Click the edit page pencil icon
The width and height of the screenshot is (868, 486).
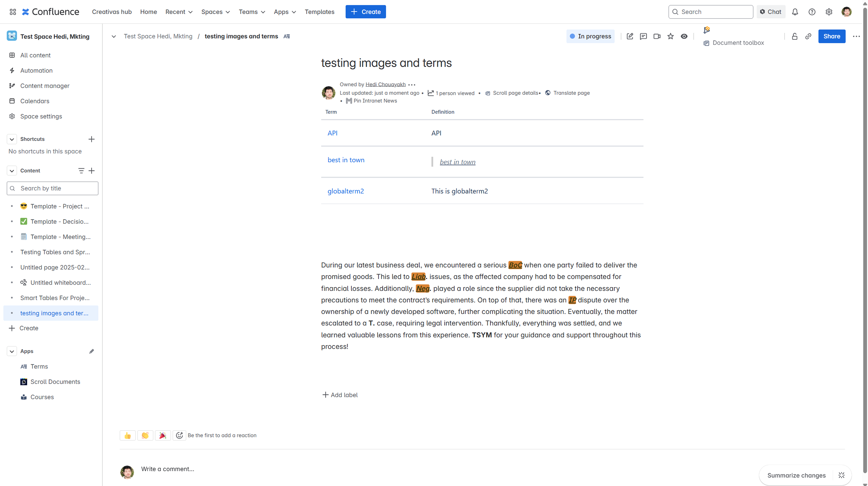coord(629,36)
